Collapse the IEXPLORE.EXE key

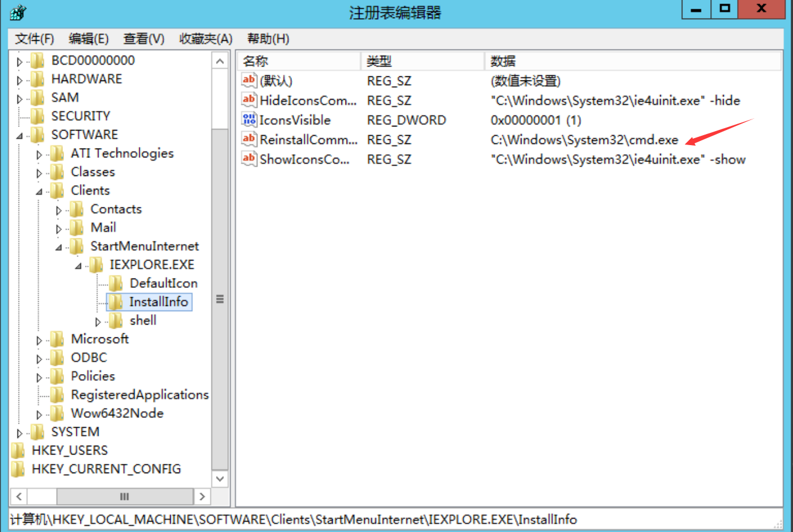tap(78, 266)
